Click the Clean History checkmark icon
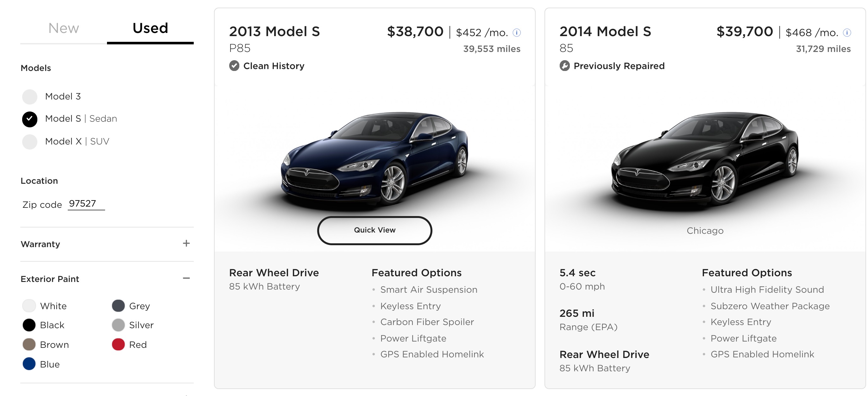 pyautogui.click(x=234, y=66)
